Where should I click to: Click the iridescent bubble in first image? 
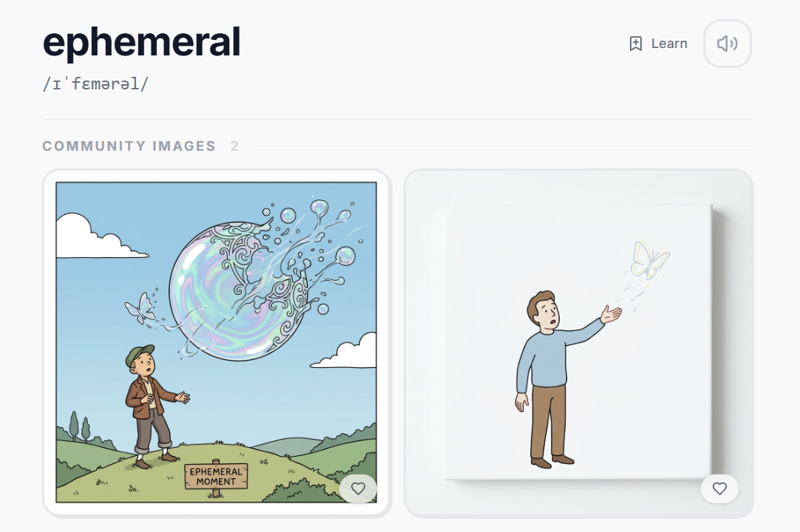[x=239, y=290]
